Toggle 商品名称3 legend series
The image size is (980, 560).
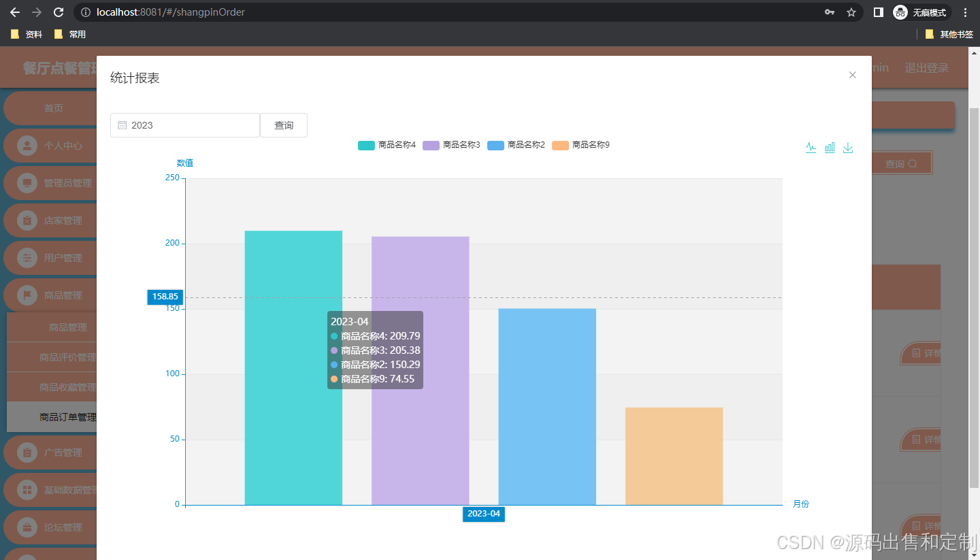(451, 145)
